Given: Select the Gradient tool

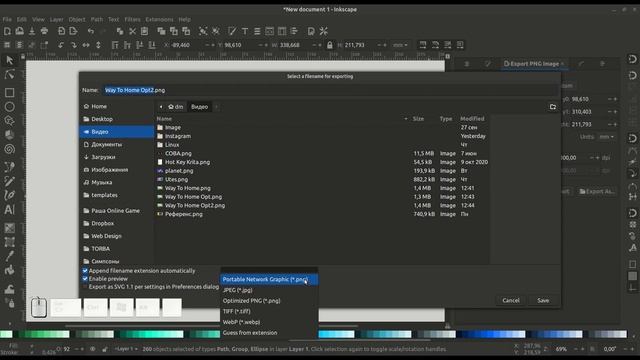Looking at the screenshot, I should [9, 228].
